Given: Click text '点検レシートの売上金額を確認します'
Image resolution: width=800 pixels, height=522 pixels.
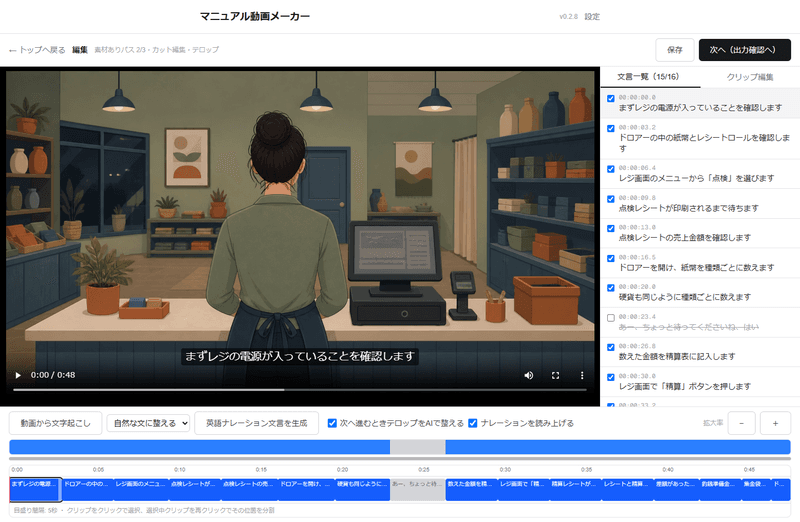Looking at the screenshot, I should tap(685, 238).
